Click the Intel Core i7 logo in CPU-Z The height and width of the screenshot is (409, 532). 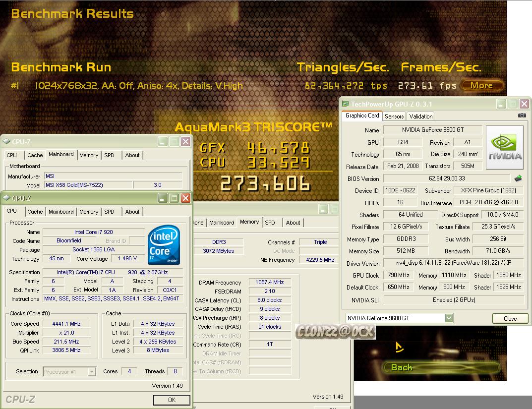click(x=164, y=244)
